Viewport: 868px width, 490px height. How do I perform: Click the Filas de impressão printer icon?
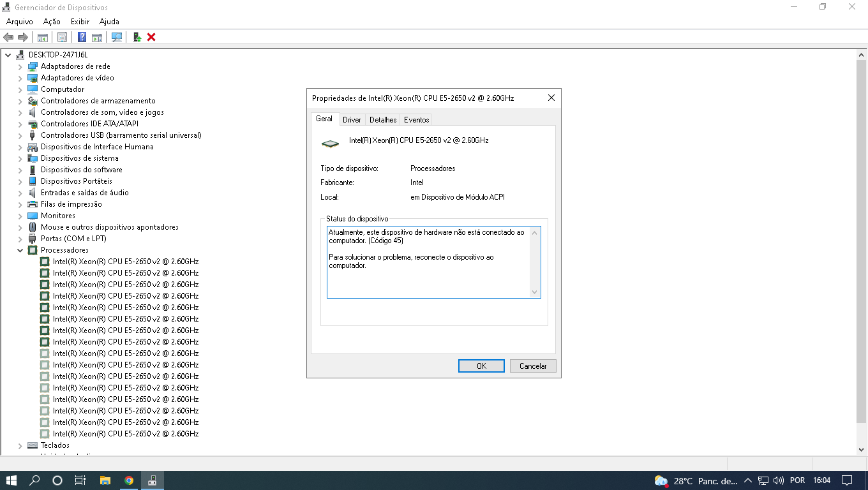pos(33,204)
